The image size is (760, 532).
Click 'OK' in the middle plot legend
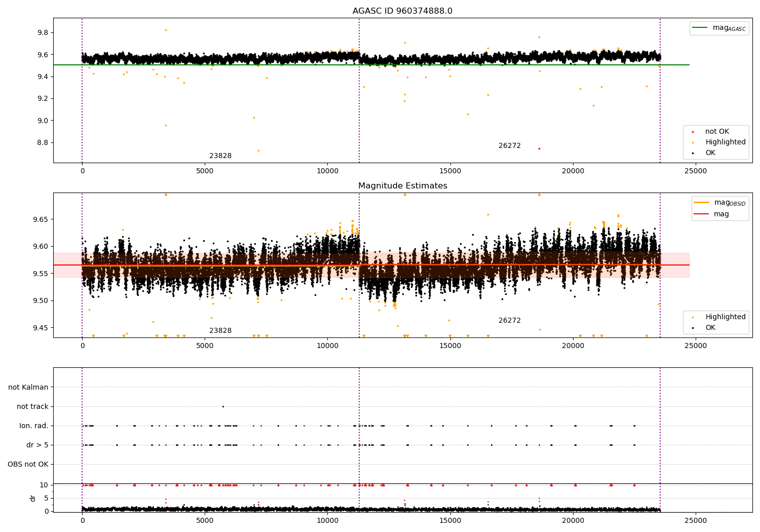tap(710, 328)
